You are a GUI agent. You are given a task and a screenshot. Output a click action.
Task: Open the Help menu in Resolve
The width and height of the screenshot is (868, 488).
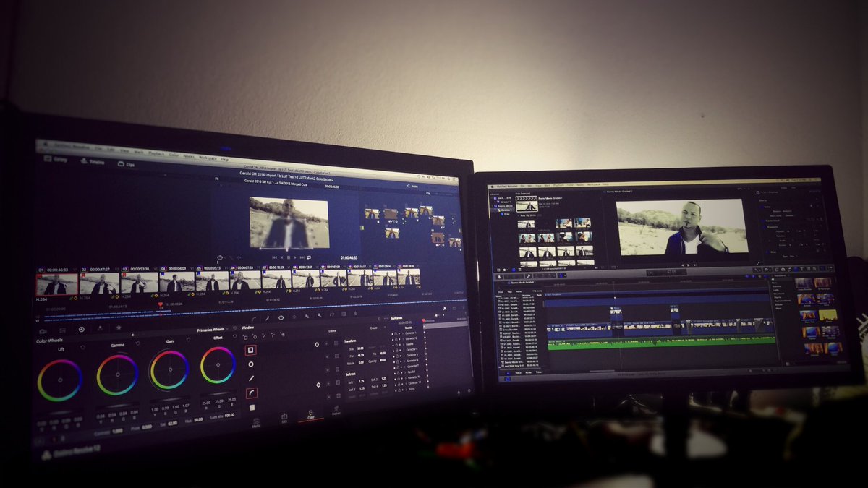(x=225, y=158)
